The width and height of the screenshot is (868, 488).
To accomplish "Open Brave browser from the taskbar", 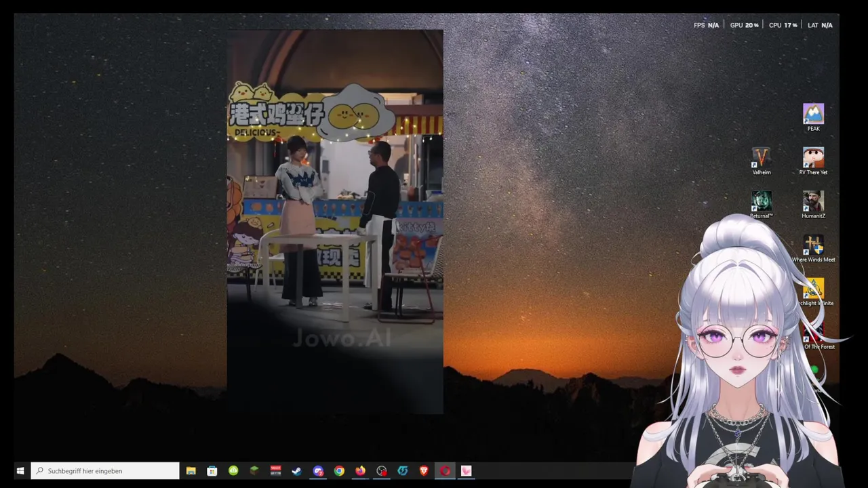I will click(x=424, y=470).
